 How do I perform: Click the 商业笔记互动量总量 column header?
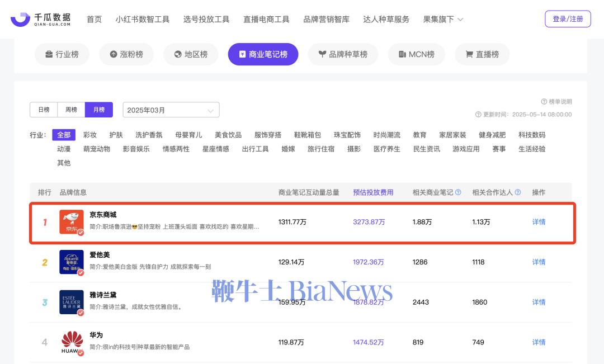point(309,192)
